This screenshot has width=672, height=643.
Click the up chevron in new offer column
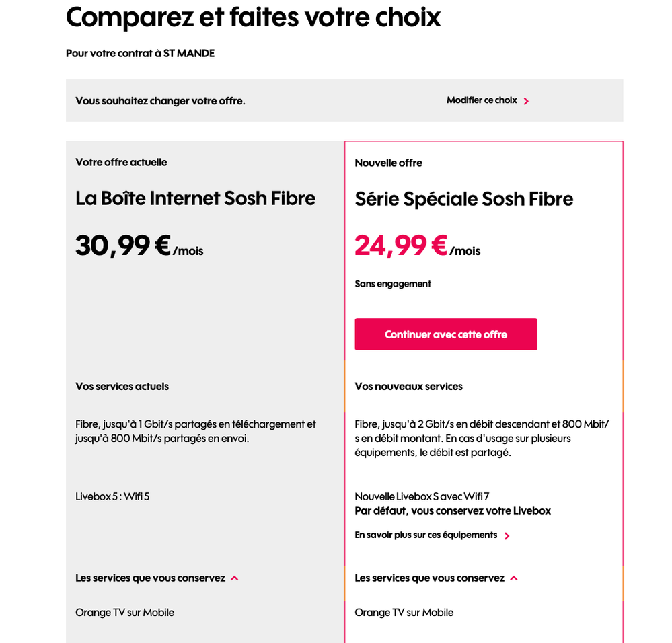[513, 578]
